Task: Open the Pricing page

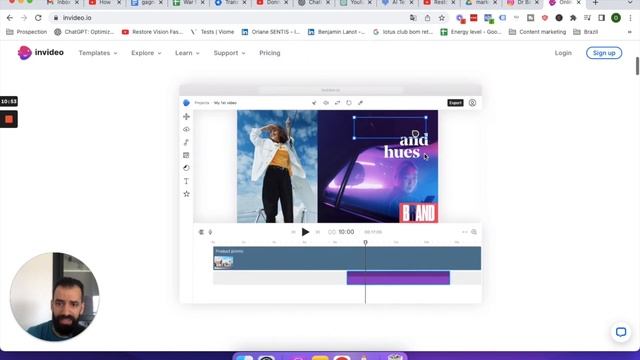Action: coord(270,53)
